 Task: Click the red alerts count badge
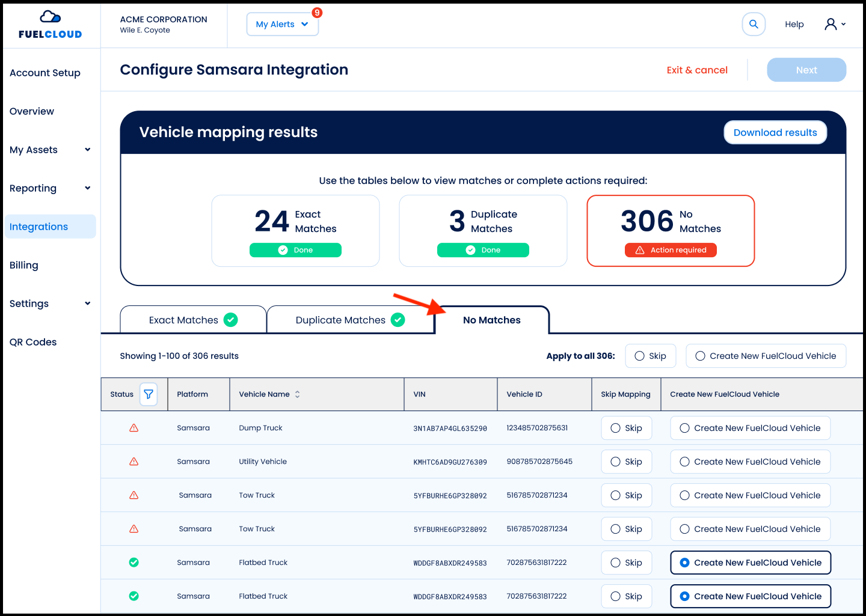[x=316, y=12]
